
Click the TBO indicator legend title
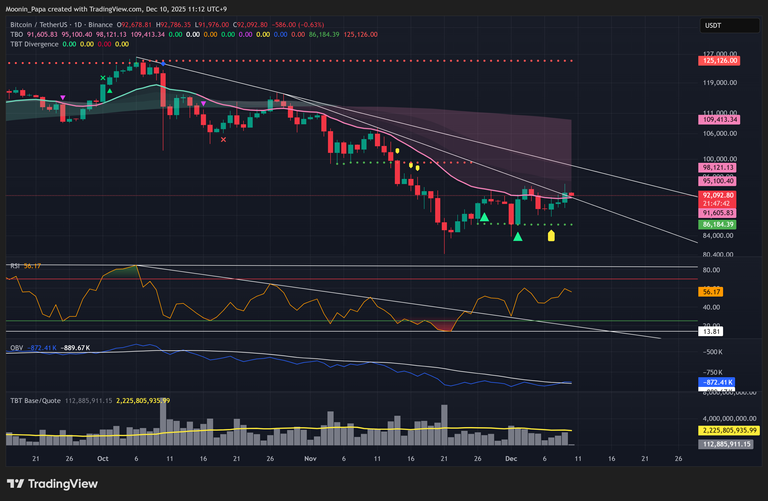(17, 33)
